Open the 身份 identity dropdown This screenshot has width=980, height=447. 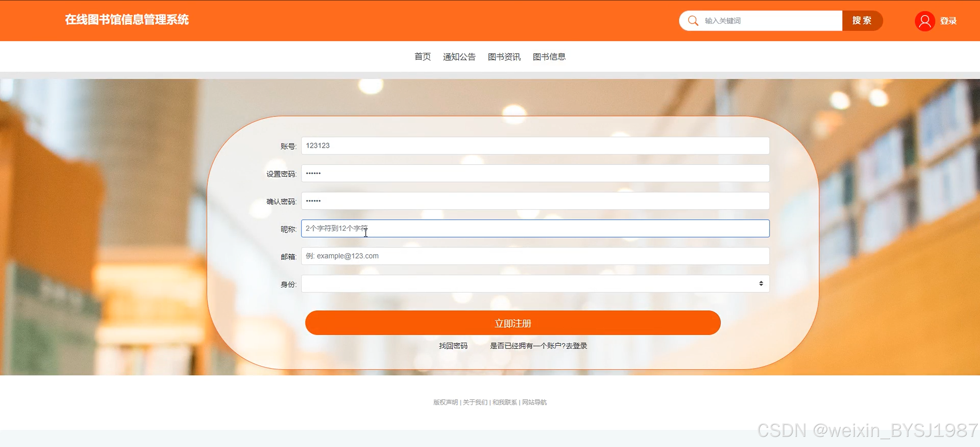[535, 284]
